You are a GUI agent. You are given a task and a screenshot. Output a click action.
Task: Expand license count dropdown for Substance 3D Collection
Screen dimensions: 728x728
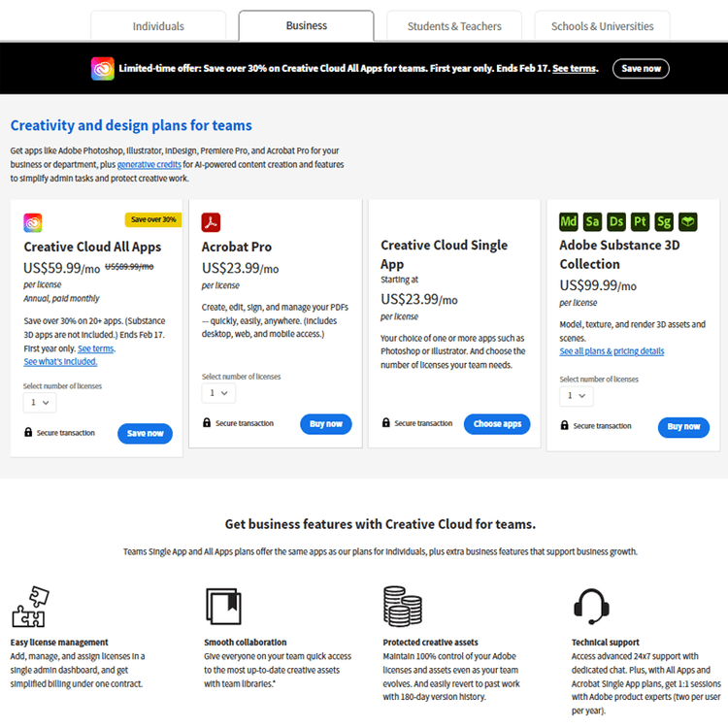(576, 395)
